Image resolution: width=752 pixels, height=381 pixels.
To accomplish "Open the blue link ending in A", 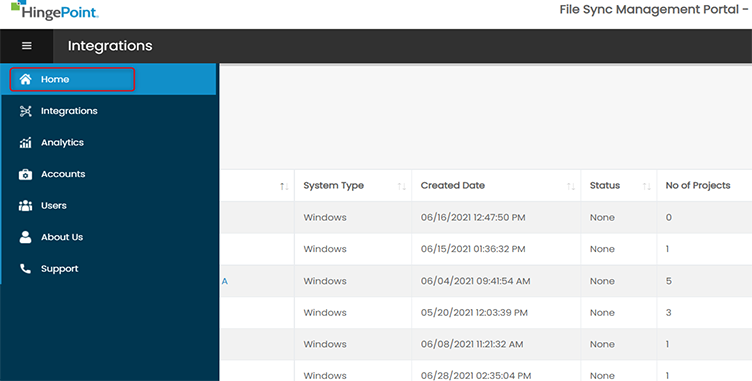I will click(224, 282).
